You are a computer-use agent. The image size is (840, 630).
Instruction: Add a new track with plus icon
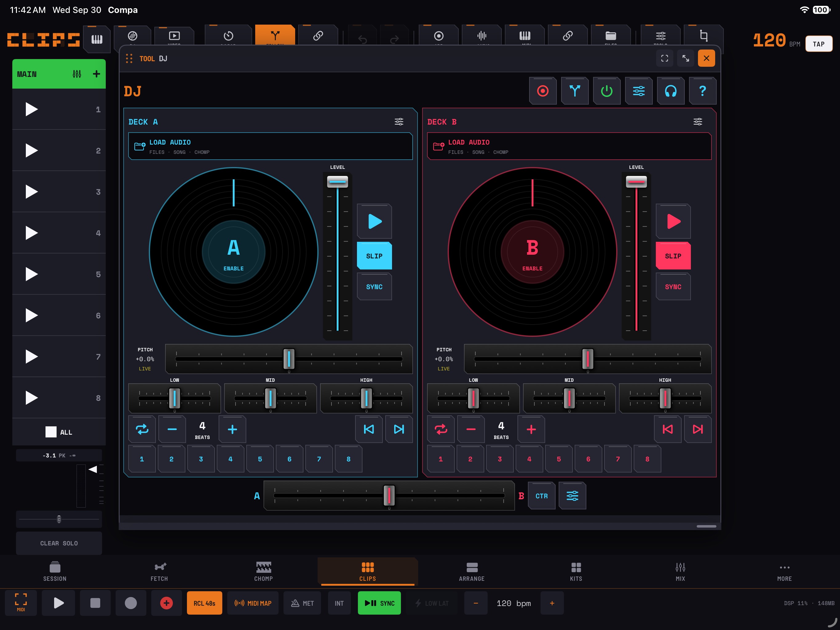click(97, 74)
